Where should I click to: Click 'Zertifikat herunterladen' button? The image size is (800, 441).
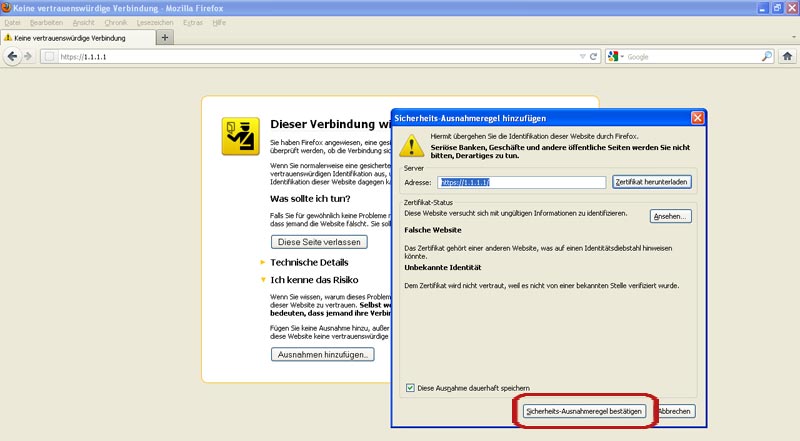(x=652, y=182)
